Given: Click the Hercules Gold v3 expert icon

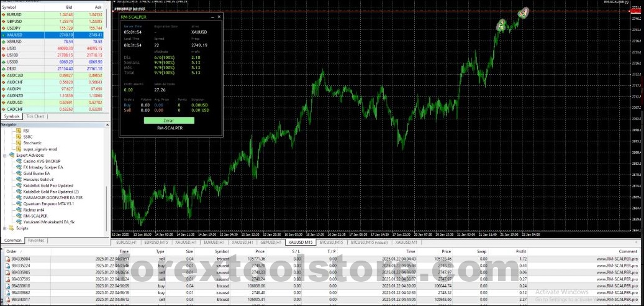Looking at the screenshot, I should click(19, 179).
